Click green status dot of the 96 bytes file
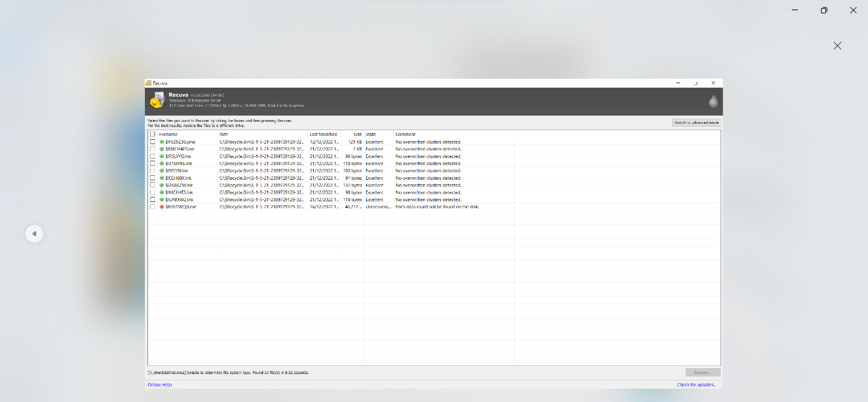The height and width of the screenshot is (402, 868). click(161, 156)
